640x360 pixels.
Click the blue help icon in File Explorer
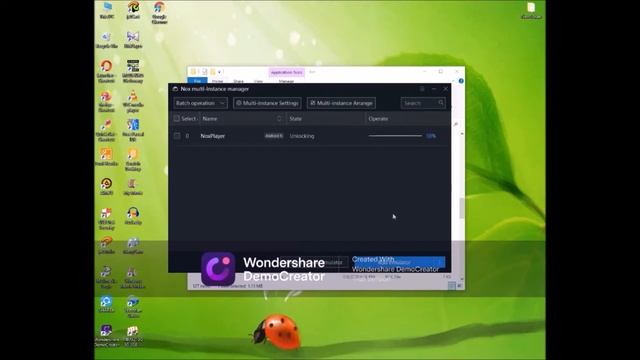point(461,81)
